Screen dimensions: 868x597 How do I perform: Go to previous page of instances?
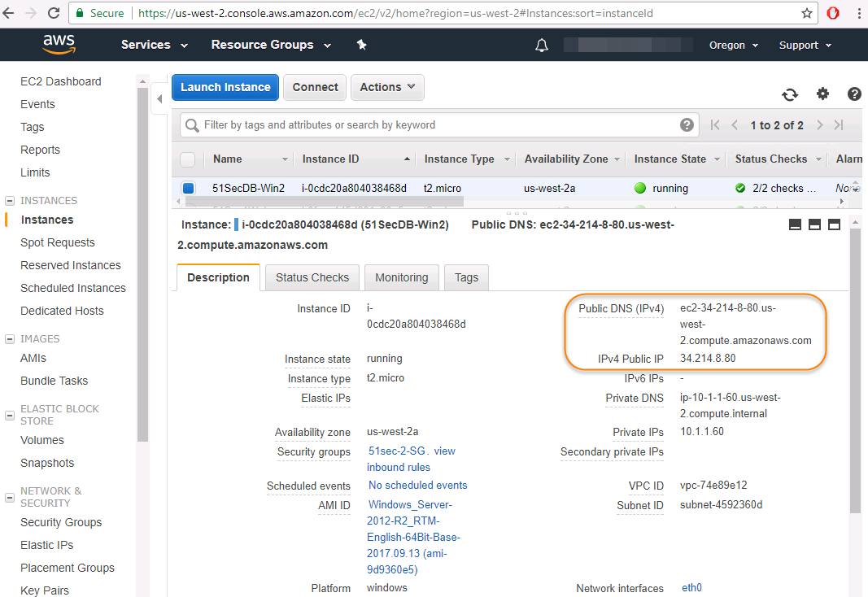click(x=735, y=125)
